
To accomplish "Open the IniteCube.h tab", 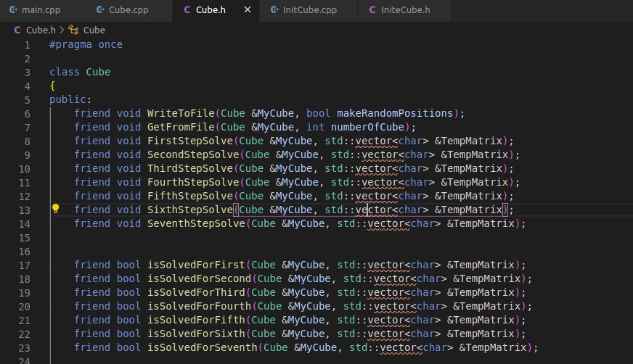I will click(x=405, y=10).
